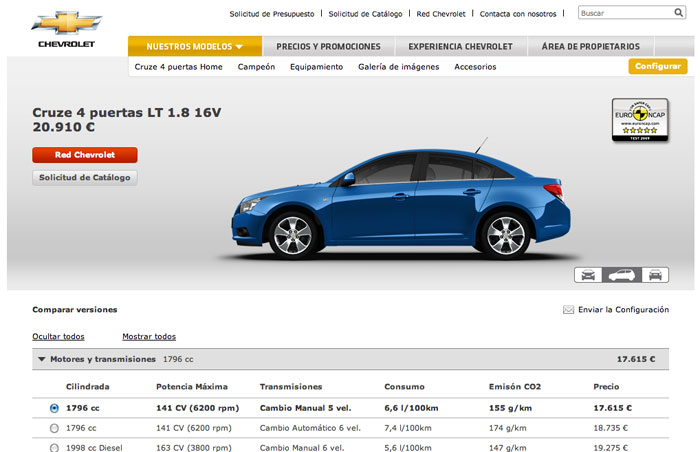
Task: Open Red Chevrolet top link
Action: click(x=441, y=14)
